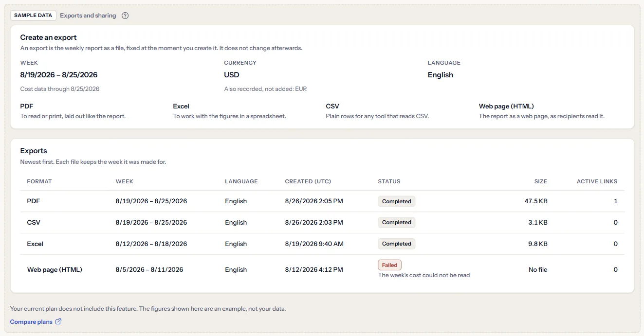
Task: Select the PDF row in Exports table
Action: tap(322, 201)
